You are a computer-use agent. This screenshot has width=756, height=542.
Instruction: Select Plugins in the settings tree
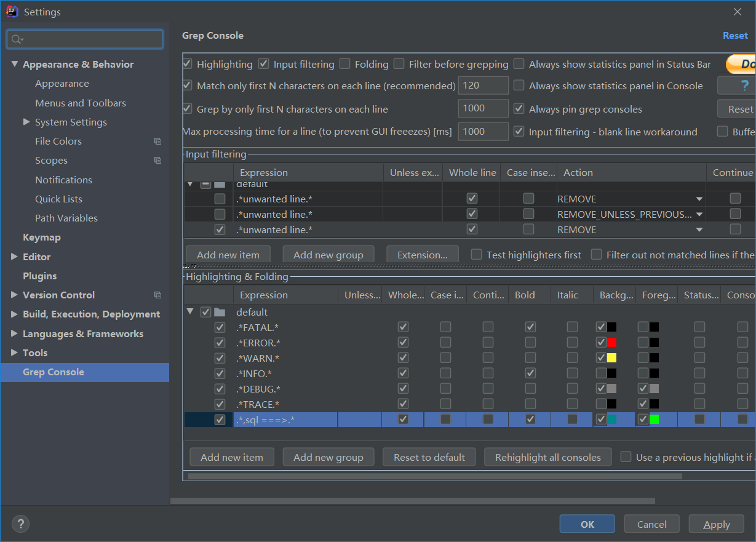39,276
